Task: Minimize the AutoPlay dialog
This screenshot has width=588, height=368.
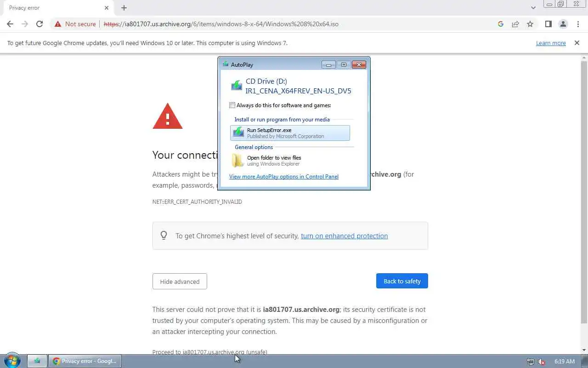Action: click(328, 65)
